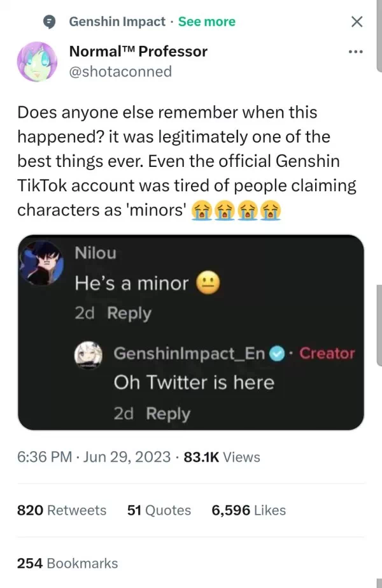Click the blue verified badge
The image size is (382, 588).
pos(276,353)
